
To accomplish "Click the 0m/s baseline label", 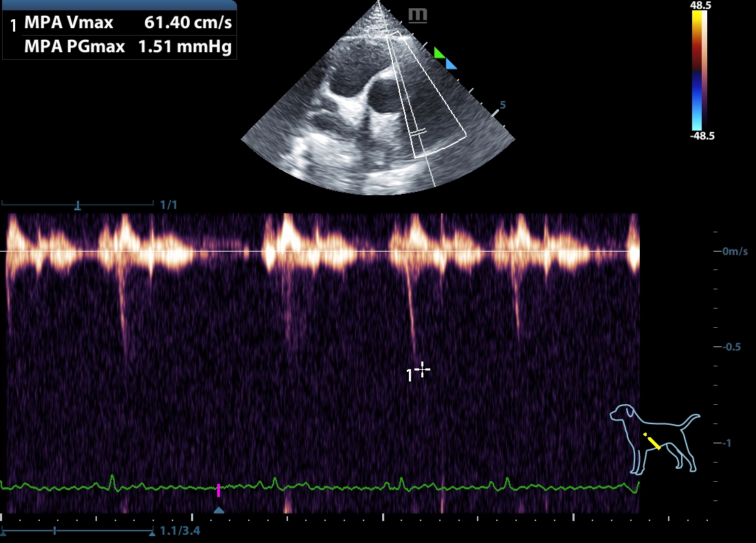I will [x=735, y=252].
